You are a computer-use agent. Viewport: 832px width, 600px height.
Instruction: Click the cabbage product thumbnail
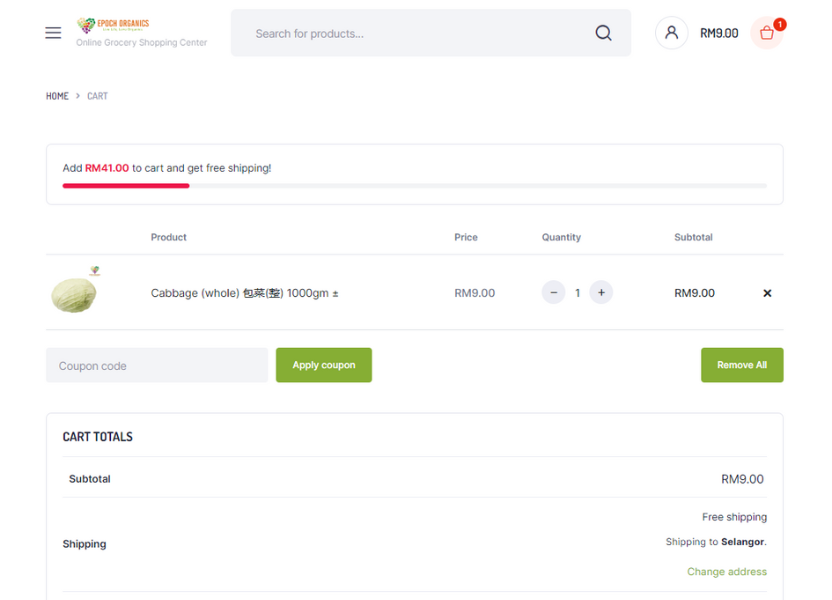pyautogui.click(x=74, y=292)
